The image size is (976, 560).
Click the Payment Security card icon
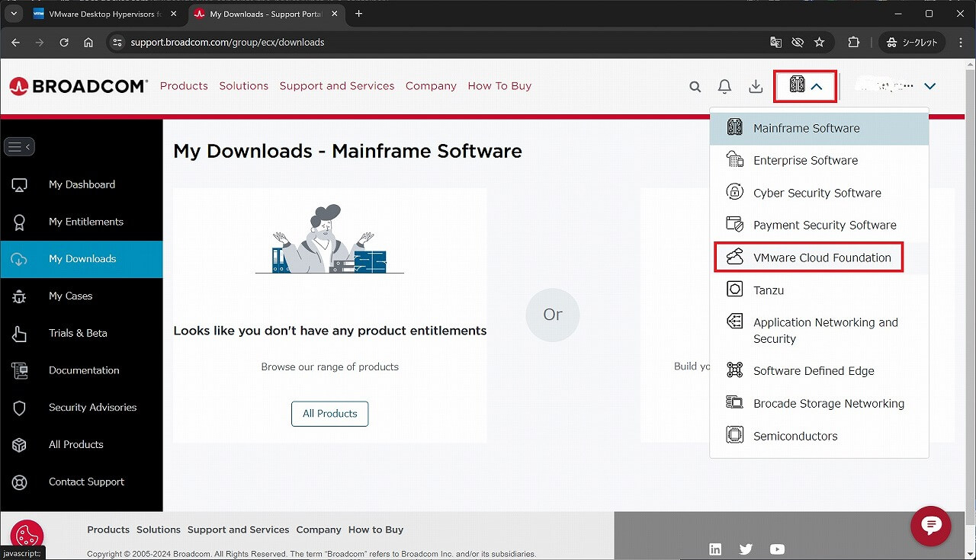[x=734, y=224]
